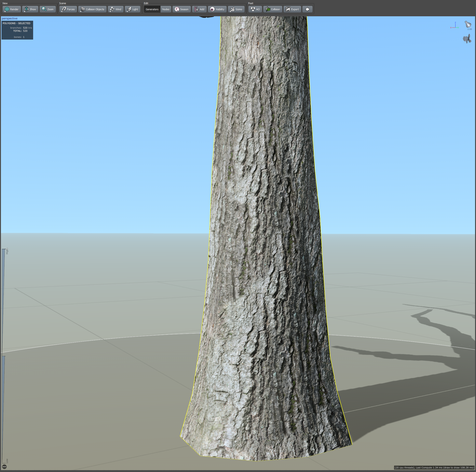476x472 pixels.
Task: Click the Gizmo toolbar button
Action: click(x=236, y=9)
